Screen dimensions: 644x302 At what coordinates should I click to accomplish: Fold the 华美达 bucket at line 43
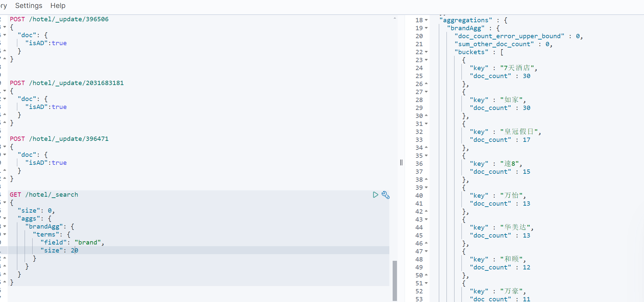(426, 220)
